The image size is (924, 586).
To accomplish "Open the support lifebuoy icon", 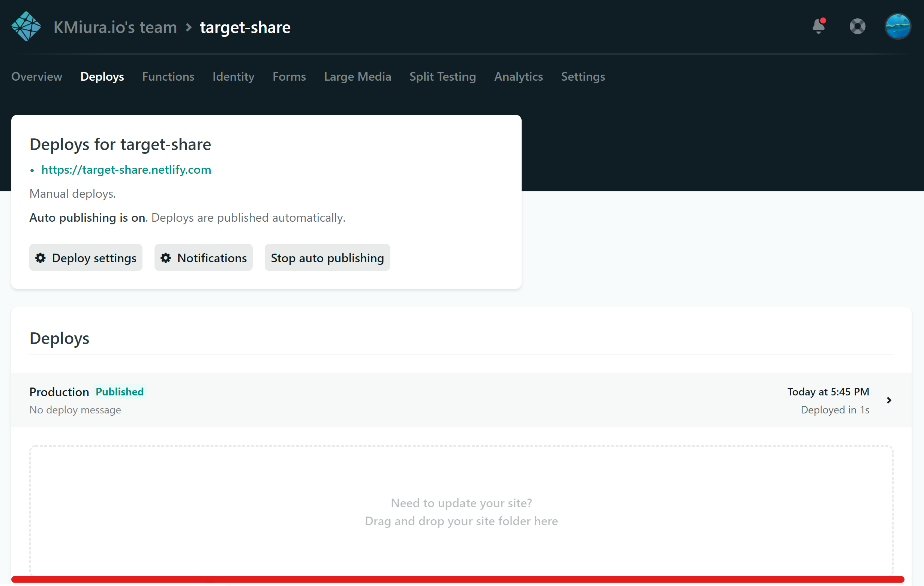I will [857, 27].
